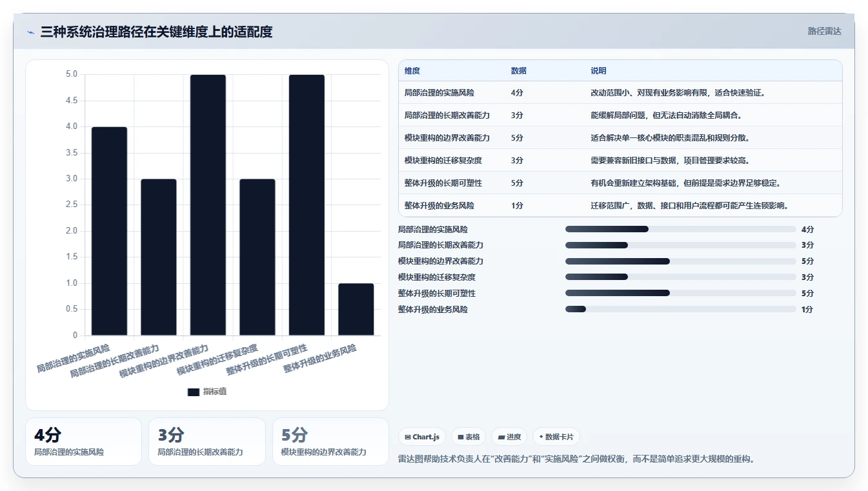
Task: Click the chart bar for 整体升级的长期可塑性
Action: click(x=307, y=205)
